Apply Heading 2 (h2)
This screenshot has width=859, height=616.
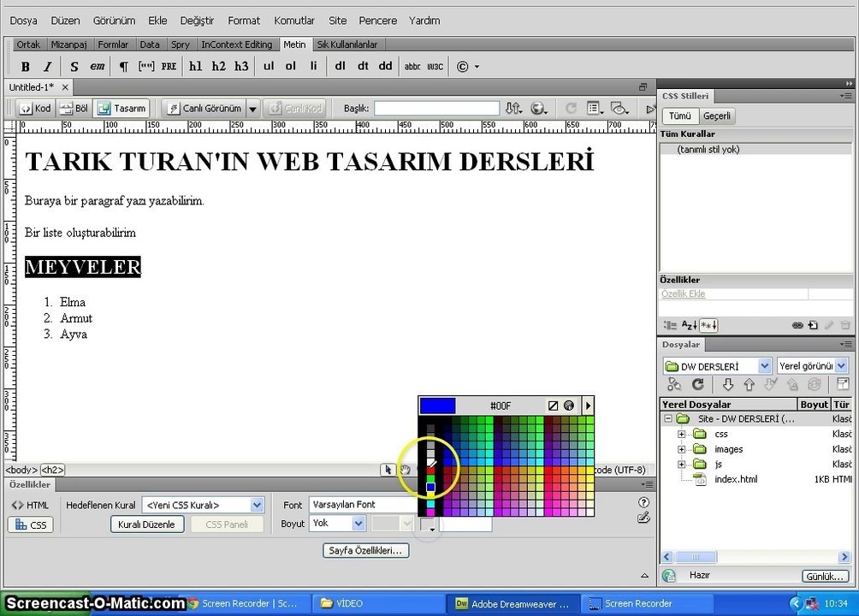point(218,67)
